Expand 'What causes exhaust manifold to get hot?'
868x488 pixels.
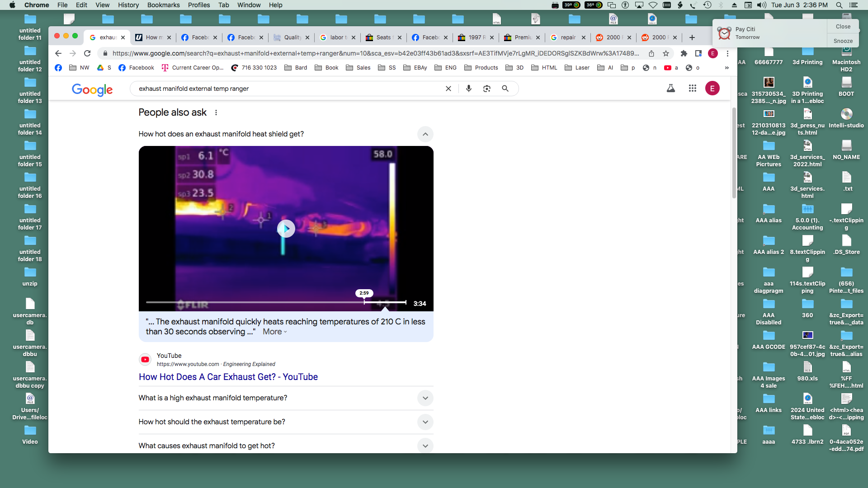point(425,446)
